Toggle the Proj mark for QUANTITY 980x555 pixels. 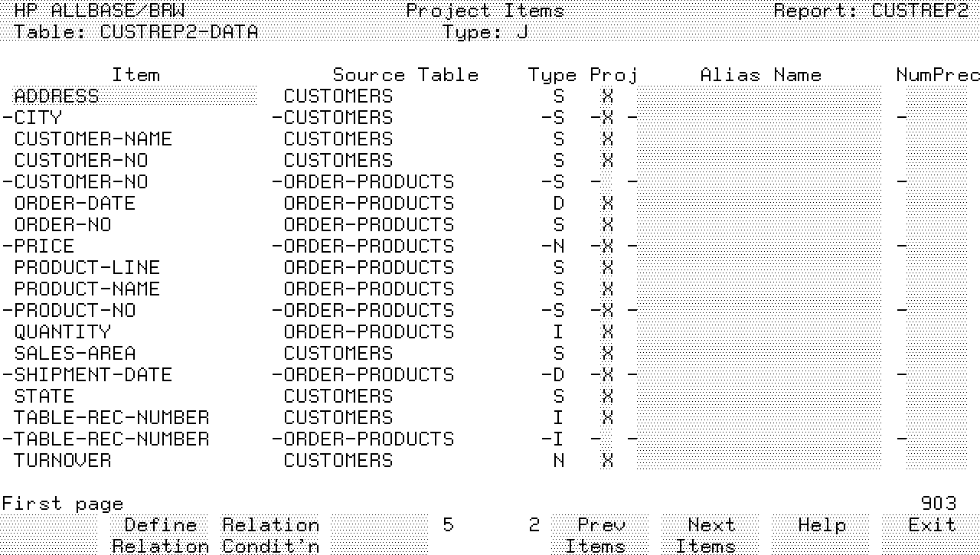coord(607,332)
